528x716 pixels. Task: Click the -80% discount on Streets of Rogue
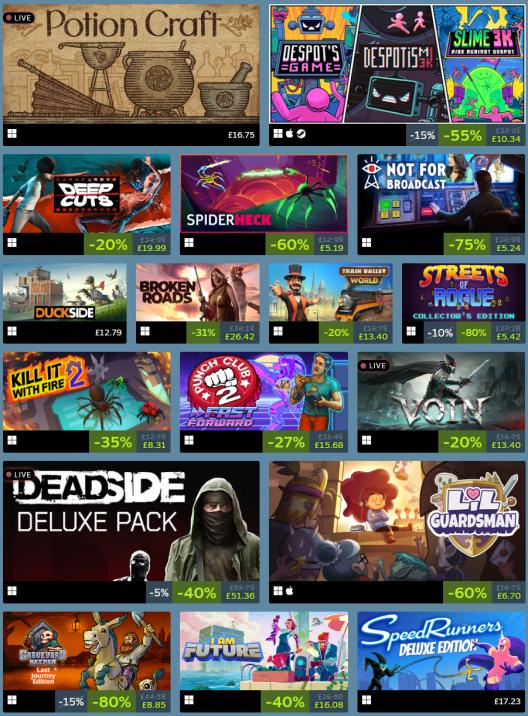(x=474, y=332)
